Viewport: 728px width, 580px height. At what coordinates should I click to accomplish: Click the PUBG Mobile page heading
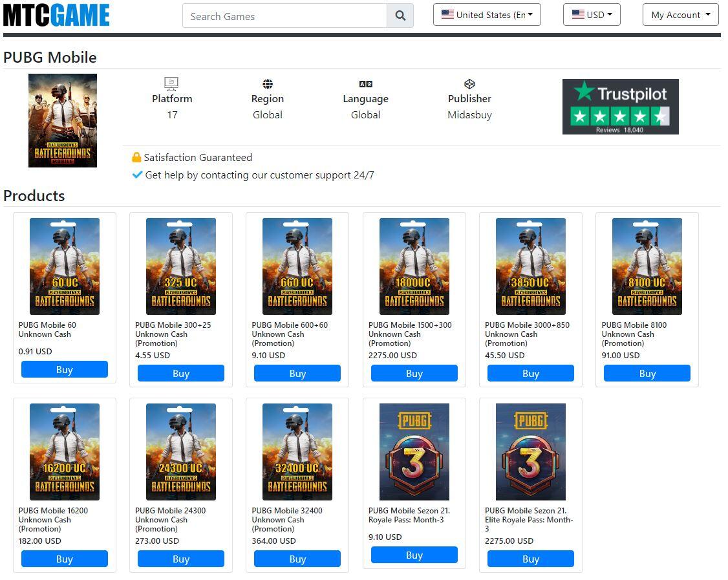pyautogui.click(x=50, y=57)
